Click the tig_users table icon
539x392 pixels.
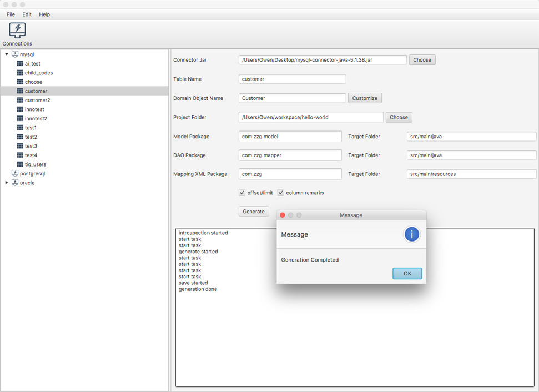pyautogui.click(x=20, y=164)
